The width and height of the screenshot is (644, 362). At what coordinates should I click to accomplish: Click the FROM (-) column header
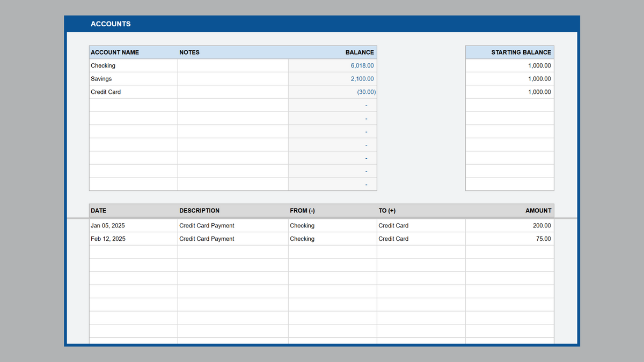[x=333, y=211]
